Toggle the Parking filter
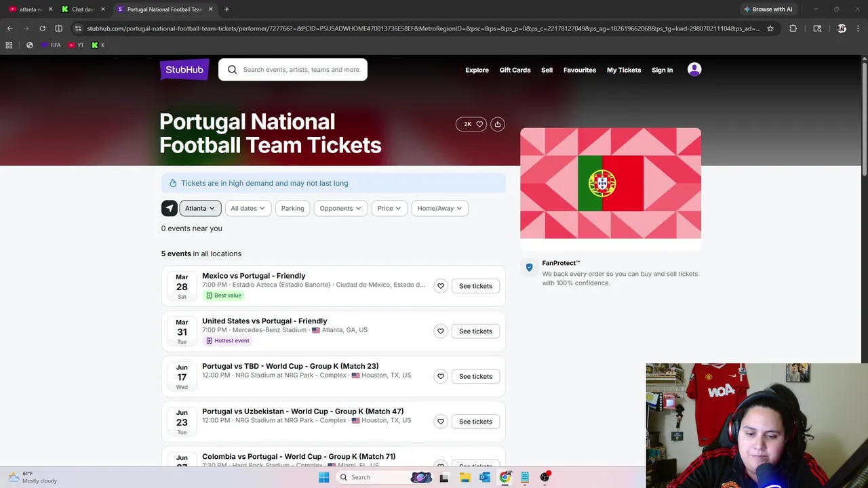This screenshot has height=488, width=868. tap(293, 208)
